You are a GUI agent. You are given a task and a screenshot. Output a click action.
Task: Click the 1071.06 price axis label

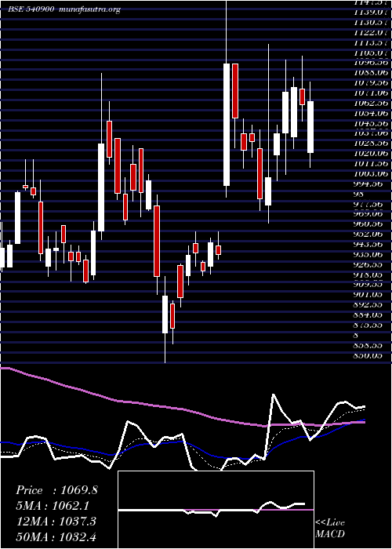click(371, 93)
